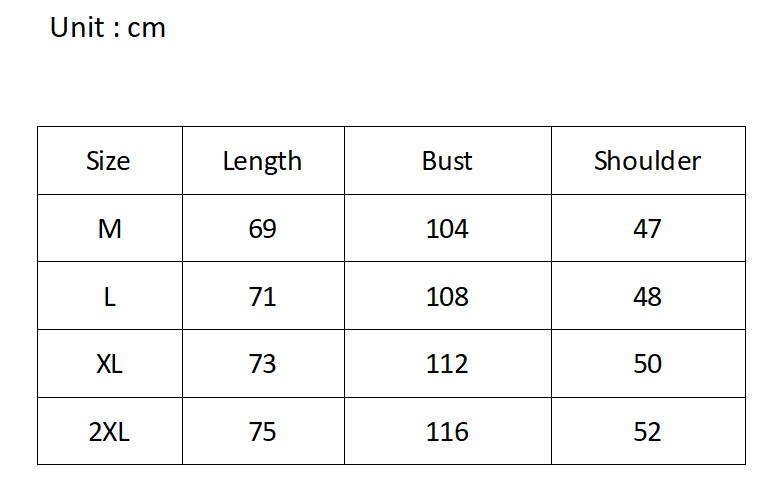Select the Size column header
Screen dimensions: 776x495
tap(108, 161)
